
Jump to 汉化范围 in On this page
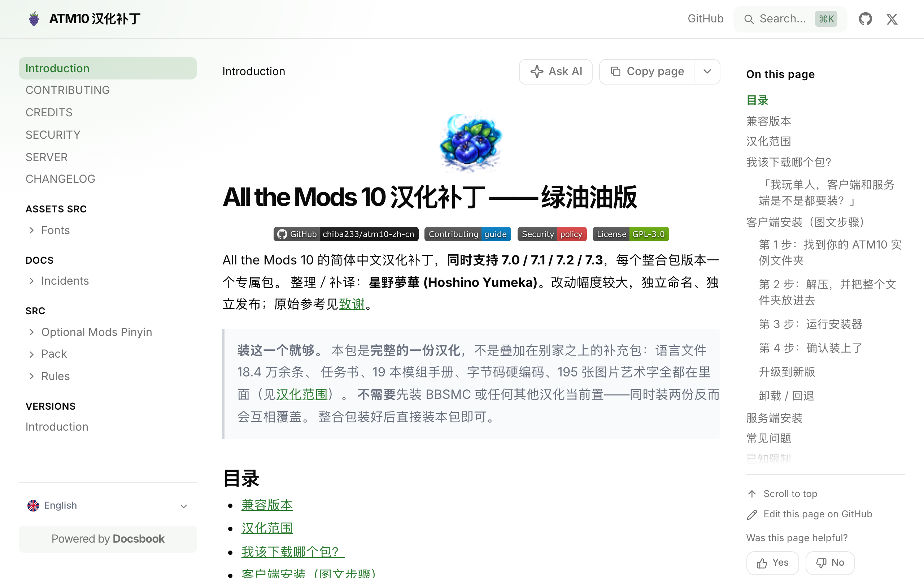coord(768,142)
